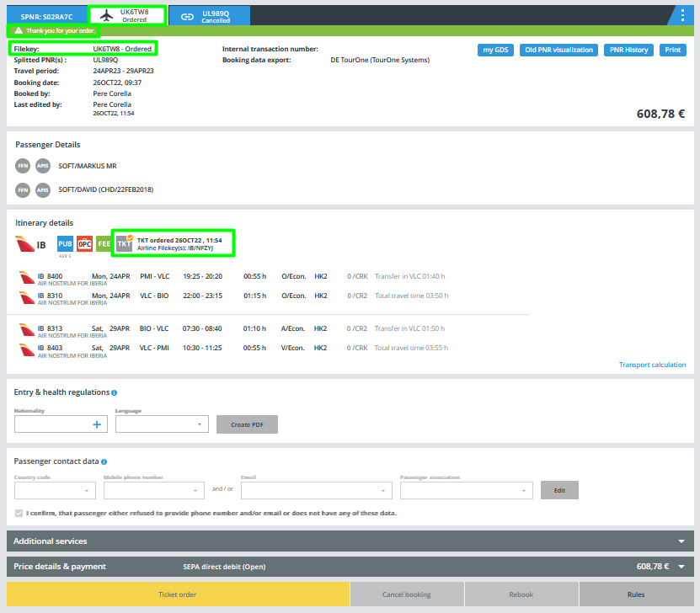
Task: Add a nationality with the plus icon
Action: [x=97, y=424]
